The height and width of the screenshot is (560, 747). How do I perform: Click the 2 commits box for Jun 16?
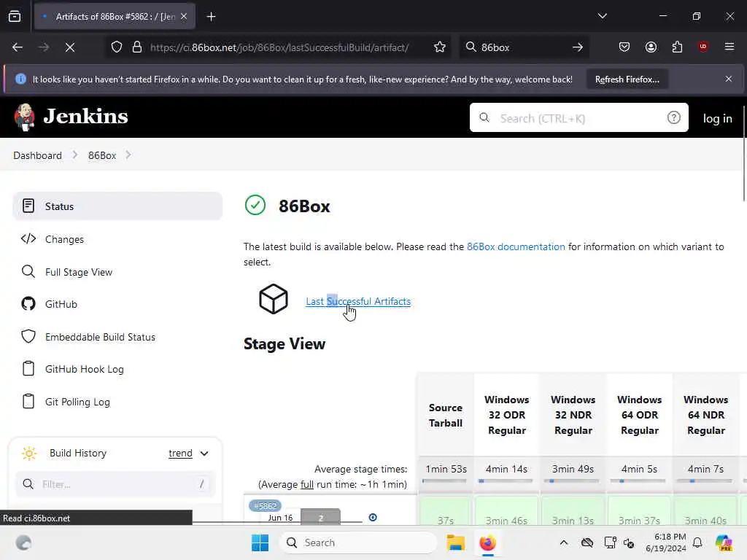321,517
